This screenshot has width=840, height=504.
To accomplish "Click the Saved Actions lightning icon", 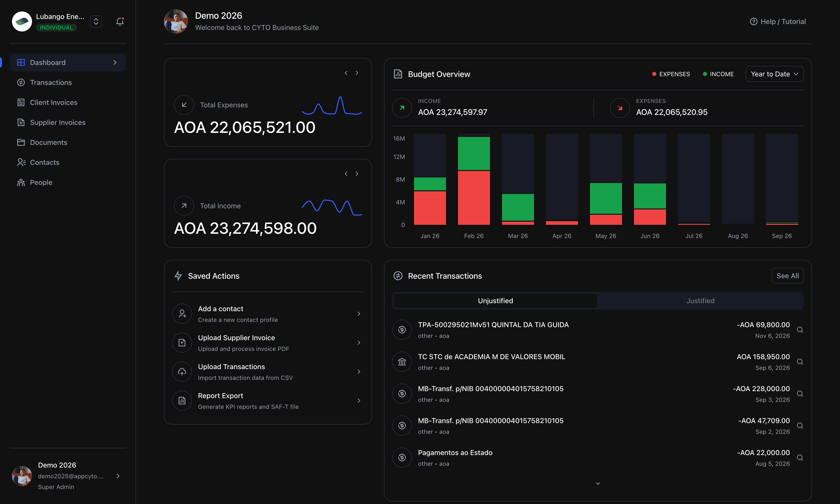I will 178,276.
